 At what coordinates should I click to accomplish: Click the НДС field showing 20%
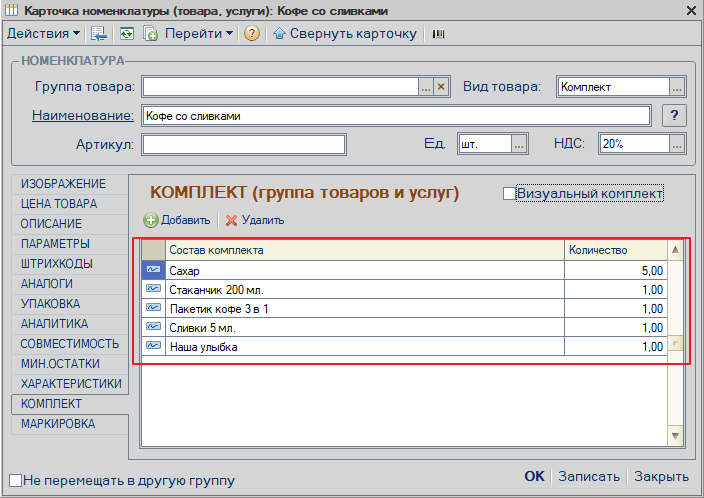point(634,145)
